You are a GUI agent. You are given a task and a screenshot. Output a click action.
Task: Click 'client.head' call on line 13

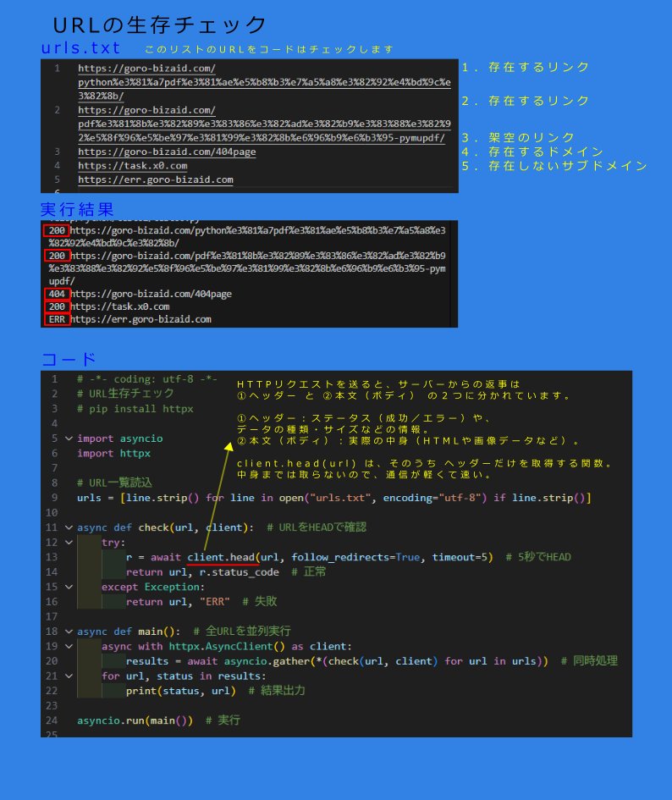tap(220, 557)
